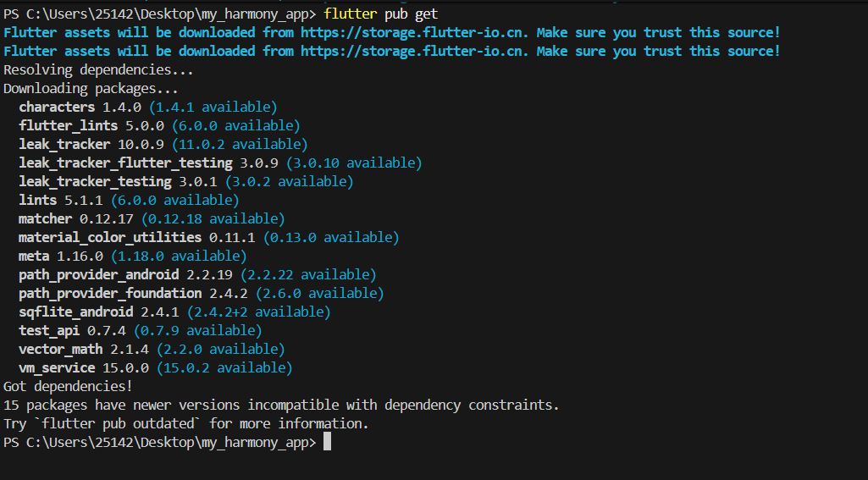Click the 'flutter pub get' command text
868x480 pixels.
point(381,14)
